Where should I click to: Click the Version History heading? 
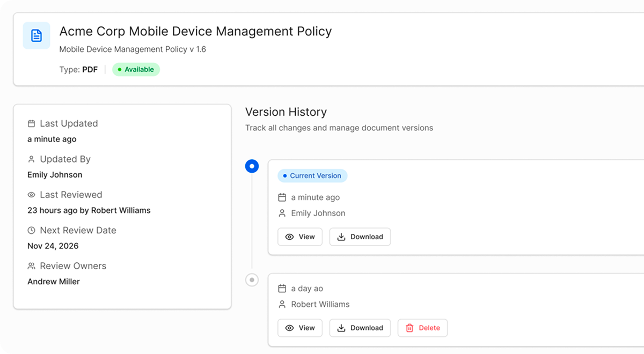pyautogui.click(x=286, y=112)
